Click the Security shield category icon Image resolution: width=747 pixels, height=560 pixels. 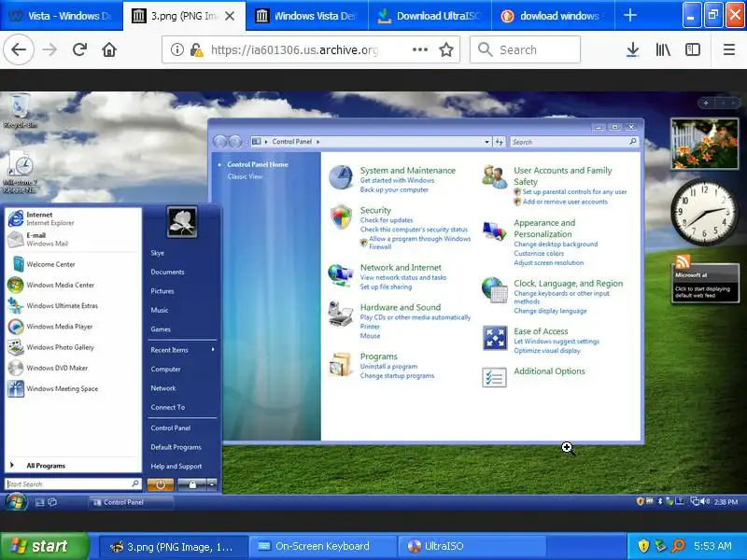click(341, 217)
